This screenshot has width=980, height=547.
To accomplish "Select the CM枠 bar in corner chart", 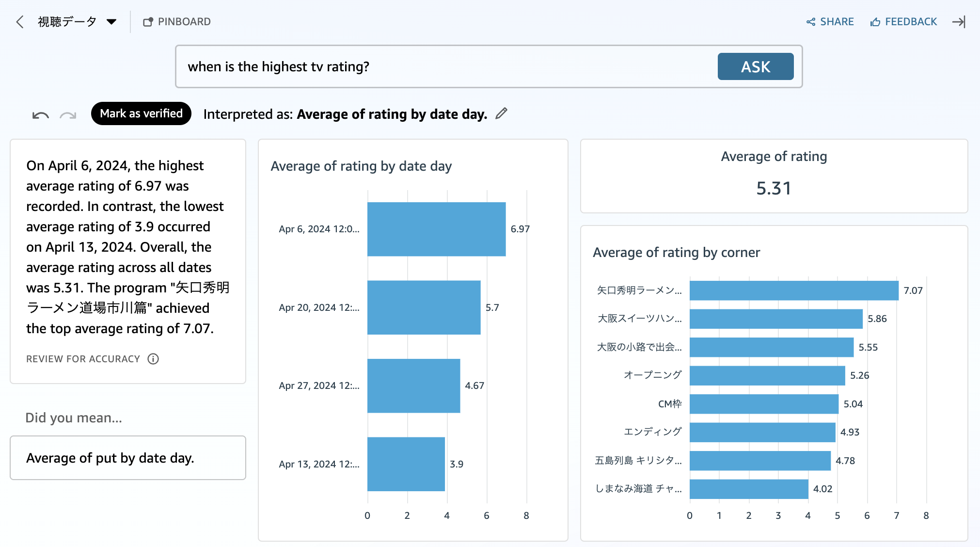I will (763, 404).
